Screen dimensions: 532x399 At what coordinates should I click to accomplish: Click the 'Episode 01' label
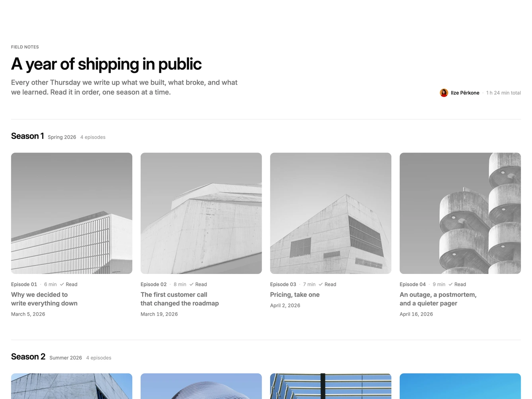tap(24, 284)
